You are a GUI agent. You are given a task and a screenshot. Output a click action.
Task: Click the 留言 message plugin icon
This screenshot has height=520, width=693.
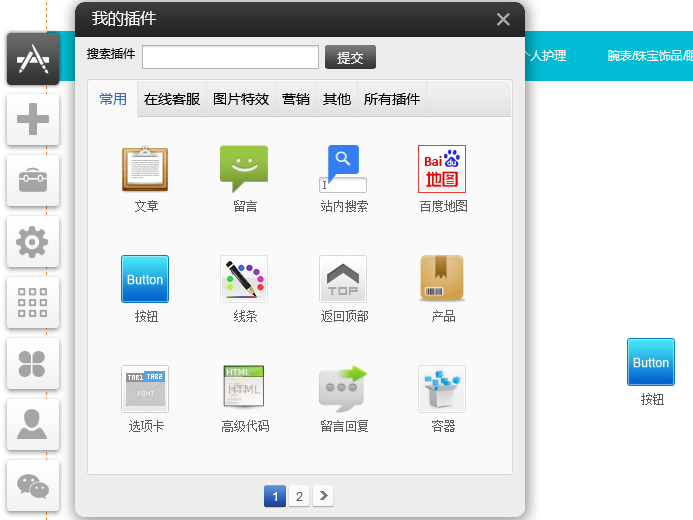tap(244, 169)
